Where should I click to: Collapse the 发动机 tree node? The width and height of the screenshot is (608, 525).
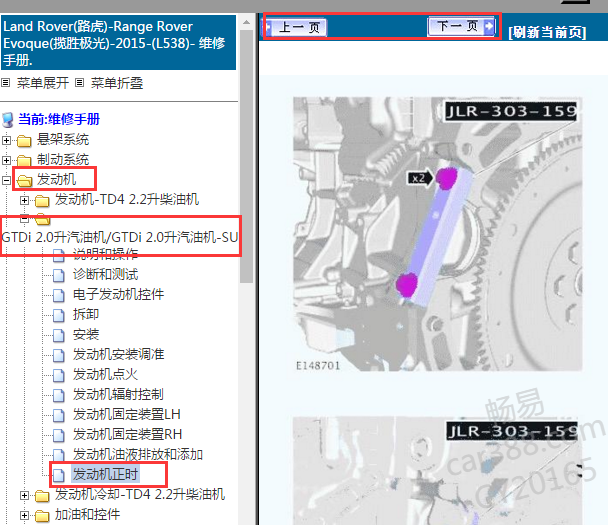[x=6, y=180]
